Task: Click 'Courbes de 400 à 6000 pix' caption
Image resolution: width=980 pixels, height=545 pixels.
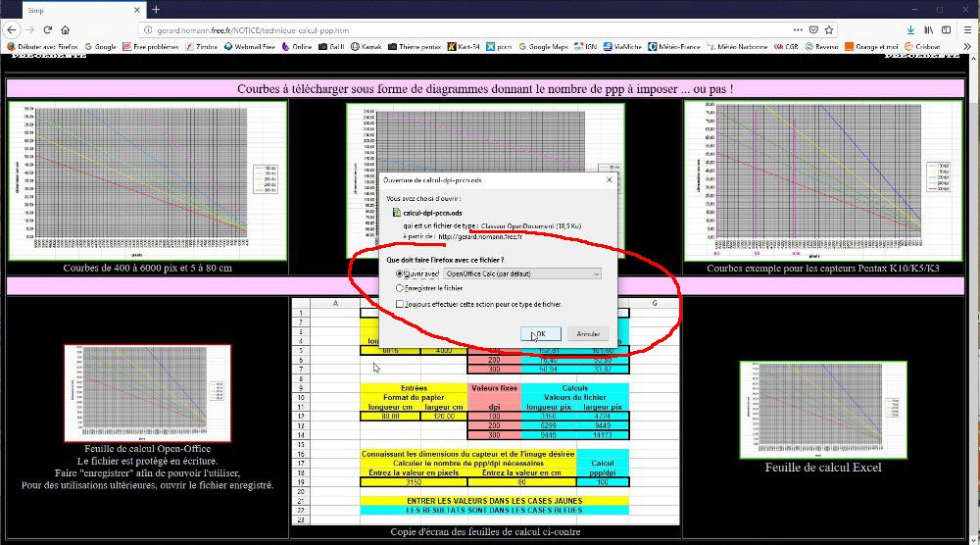Action: tap(148, 269)
